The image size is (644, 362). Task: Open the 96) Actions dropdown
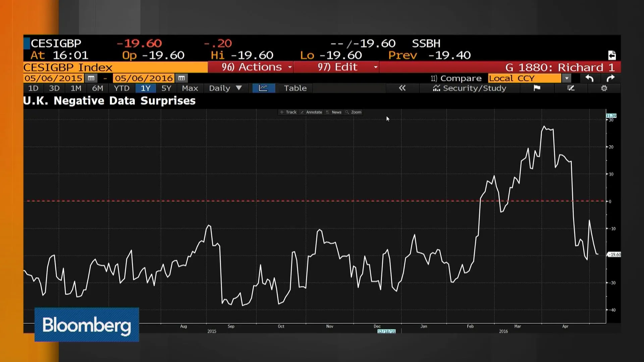tap(251, 67)
